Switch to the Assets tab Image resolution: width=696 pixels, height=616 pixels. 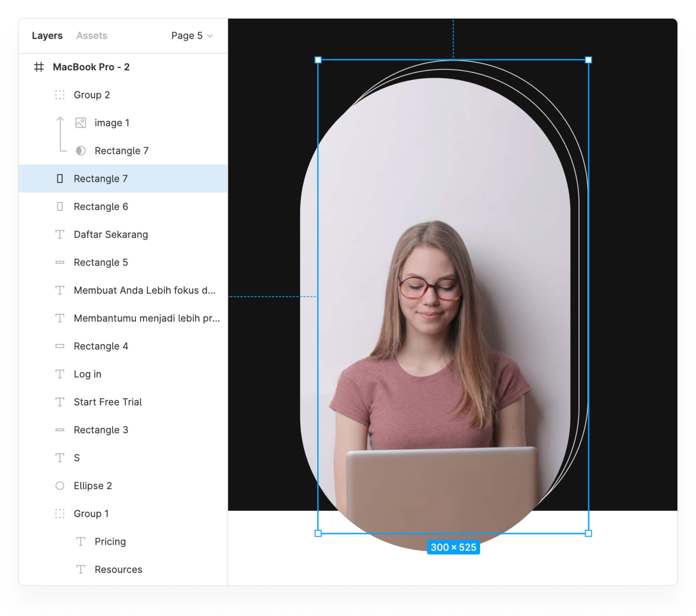pyautogui.click(x=91, y=36)
